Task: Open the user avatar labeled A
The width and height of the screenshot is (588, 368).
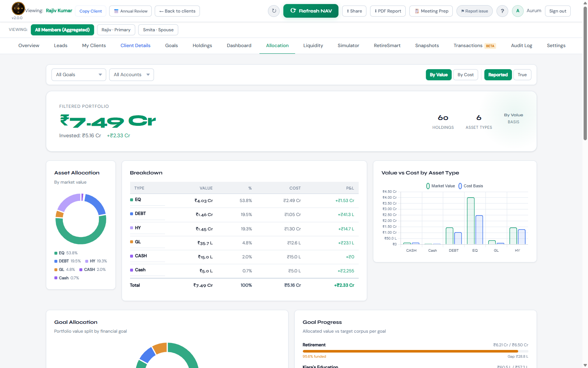Action: pos(518,11)
